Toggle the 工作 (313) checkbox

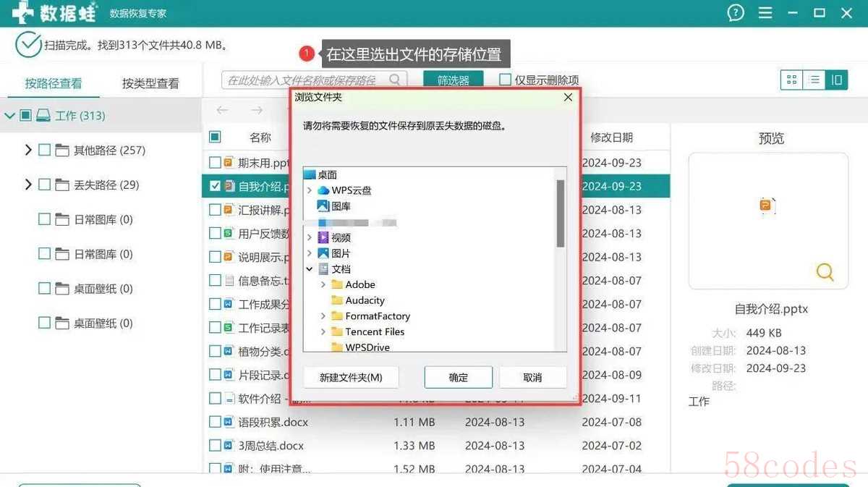(x=25, y=116)
